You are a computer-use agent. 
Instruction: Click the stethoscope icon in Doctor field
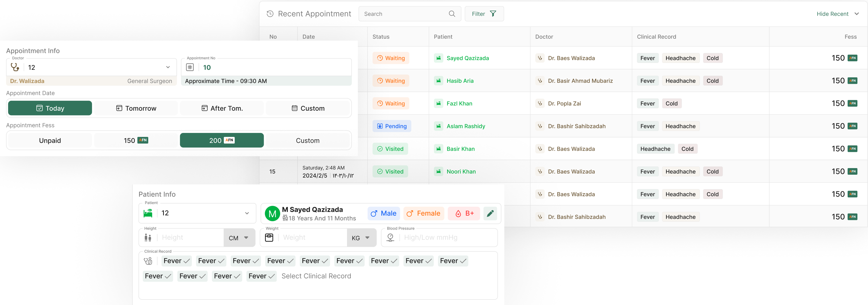pos(15,67)
